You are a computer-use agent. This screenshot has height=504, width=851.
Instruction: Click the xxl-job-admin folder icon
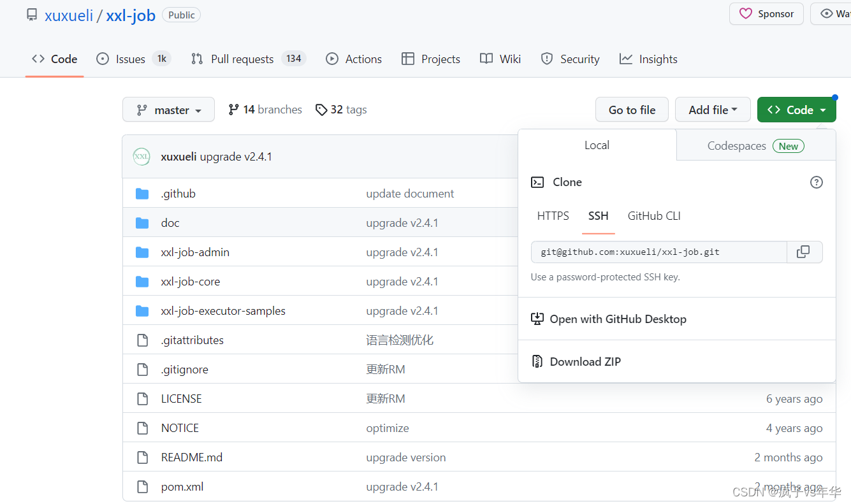coord(142,252)
